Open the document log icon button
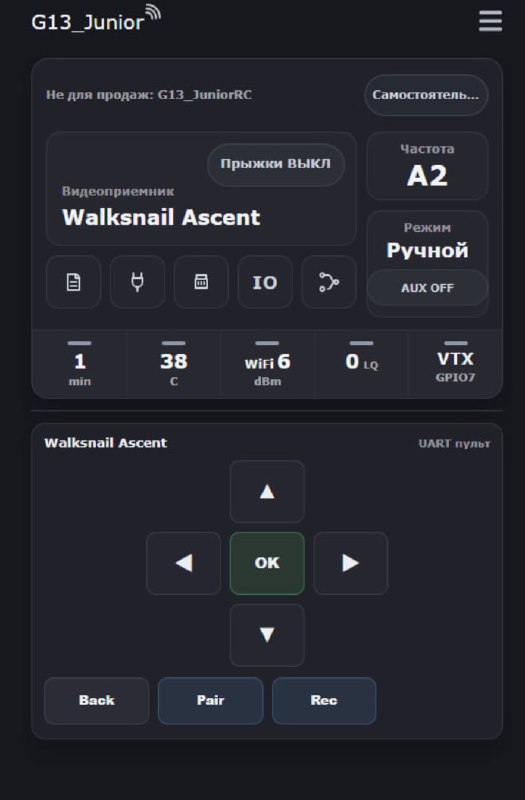Viewport: 525px width, 800px height. pyautogui.click(x=73, y=282)
